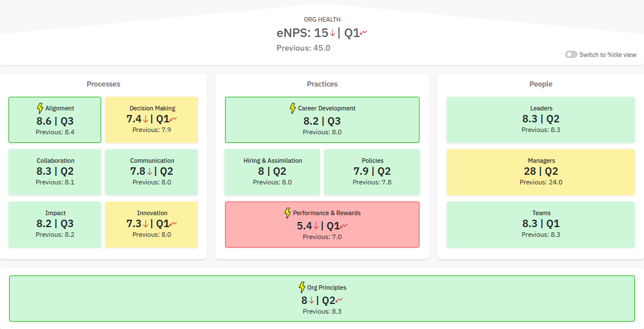Open the Communication score card

tap(152, 171)
